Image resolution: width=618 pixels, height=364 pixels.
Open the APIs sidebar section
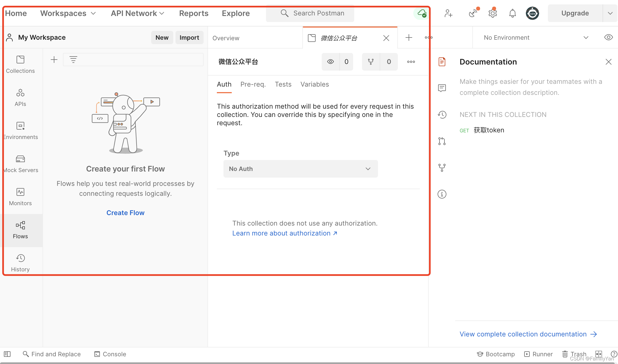(20, 98)
